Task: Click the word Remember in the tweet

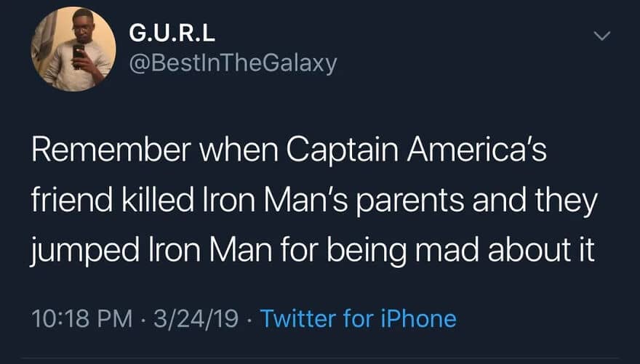Action: (x=111, y=150)
